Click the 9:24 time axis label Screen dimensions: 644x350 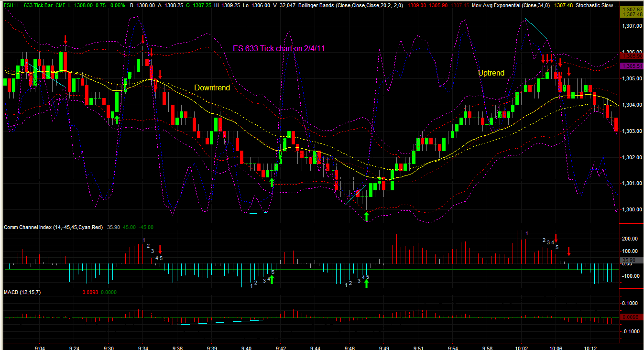75,349
